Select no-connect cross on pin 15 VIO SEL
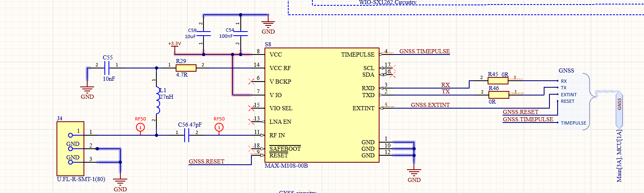Screen dimensions: 644x193 [x=251, y=108]
